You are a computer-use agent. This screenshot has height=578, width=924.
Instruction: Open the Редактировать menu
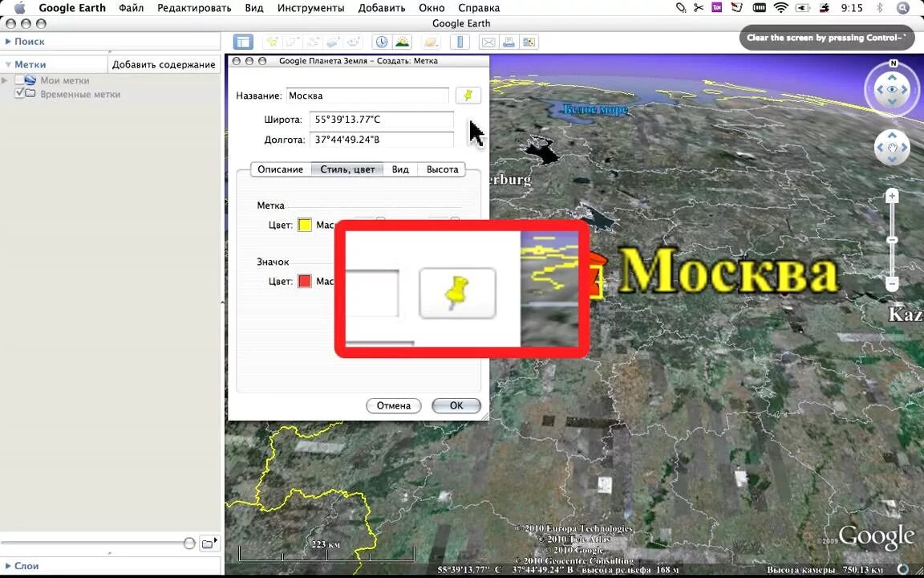[x=194, y=8]
